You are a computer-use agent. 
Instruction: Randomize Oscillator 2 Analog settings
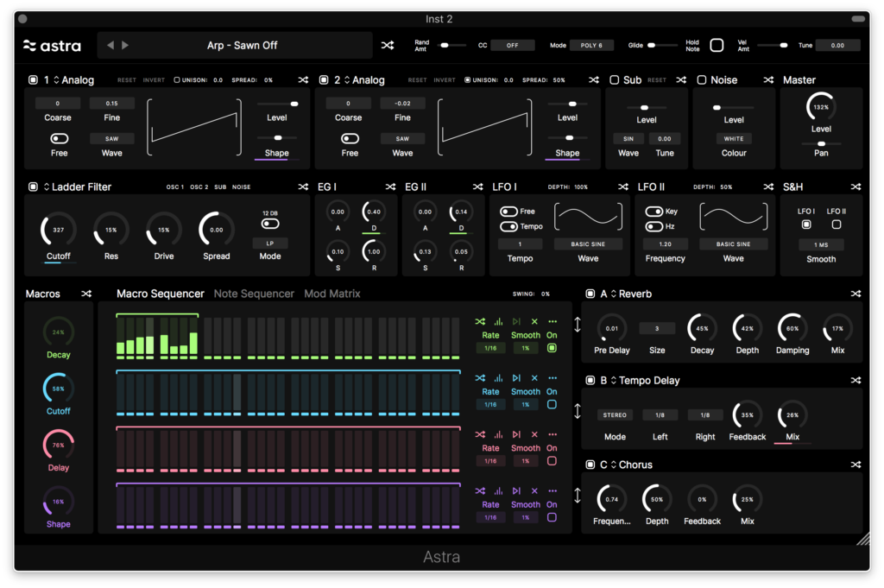594,80
